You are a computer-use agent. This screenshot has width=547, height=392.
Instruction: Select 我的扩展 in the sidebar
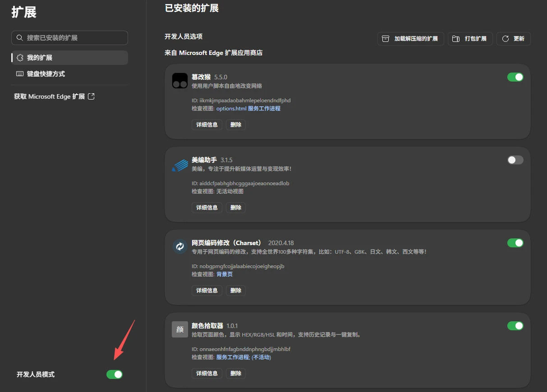point(69,58)
